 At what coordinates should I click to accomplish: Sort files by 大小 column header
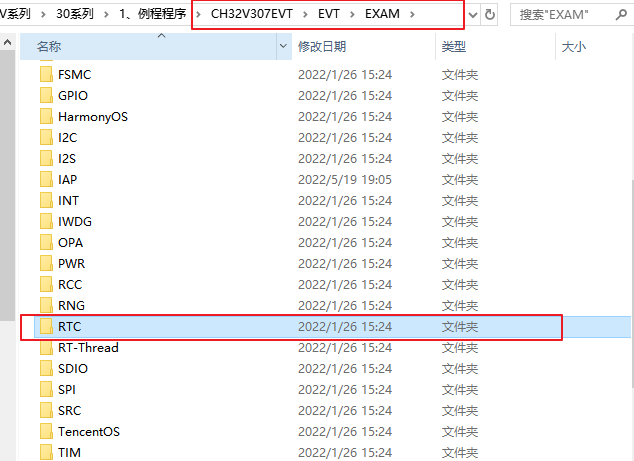[573, 47]
